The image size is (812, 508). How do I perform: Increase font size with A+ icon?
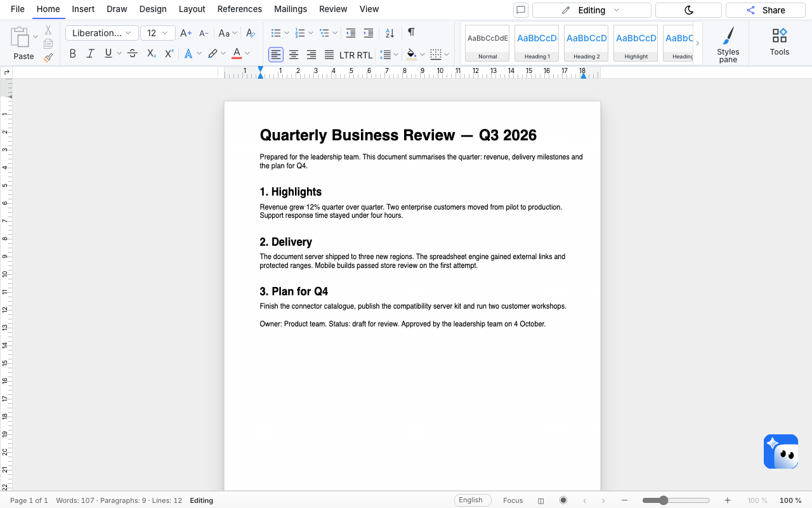pos(186,33)
